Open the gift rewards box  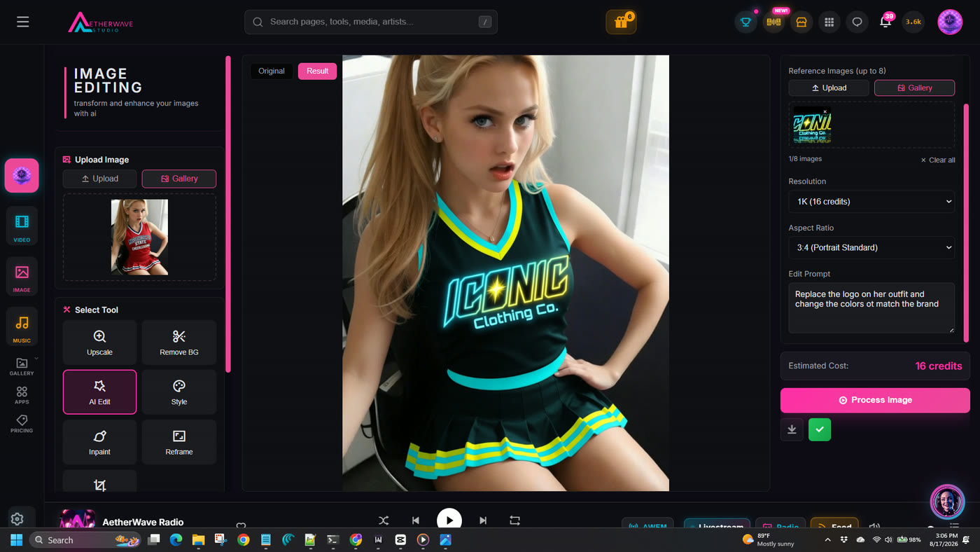click(x=621, y=22)
